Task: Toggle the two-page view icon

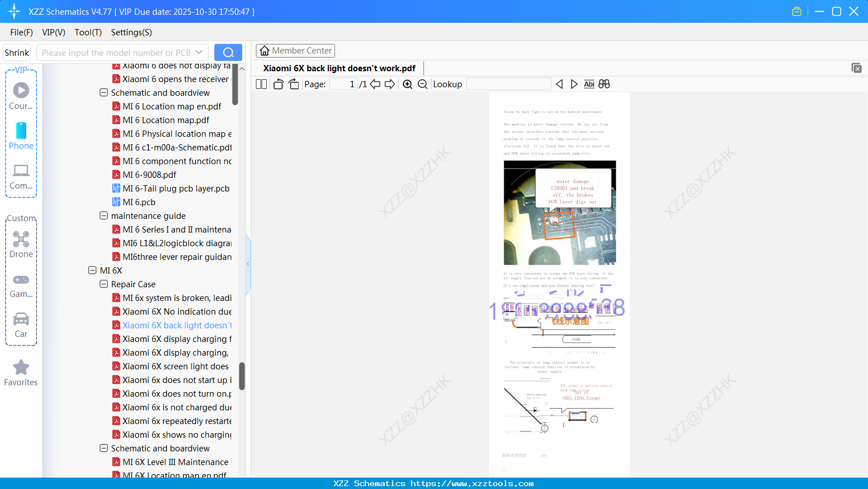Action: 261,84
